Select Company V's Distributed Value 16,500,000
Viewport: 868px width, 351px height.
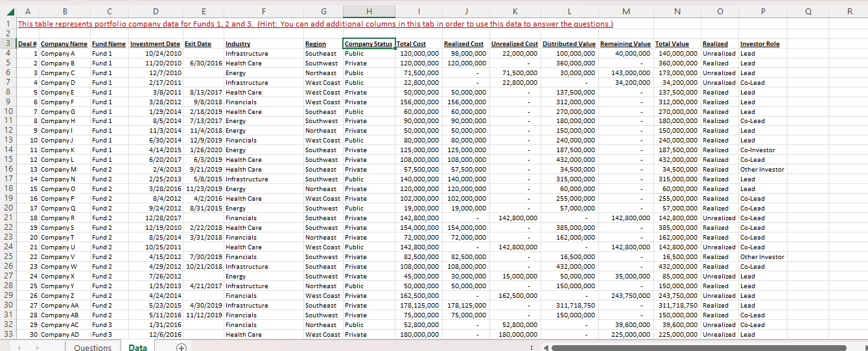569,256
